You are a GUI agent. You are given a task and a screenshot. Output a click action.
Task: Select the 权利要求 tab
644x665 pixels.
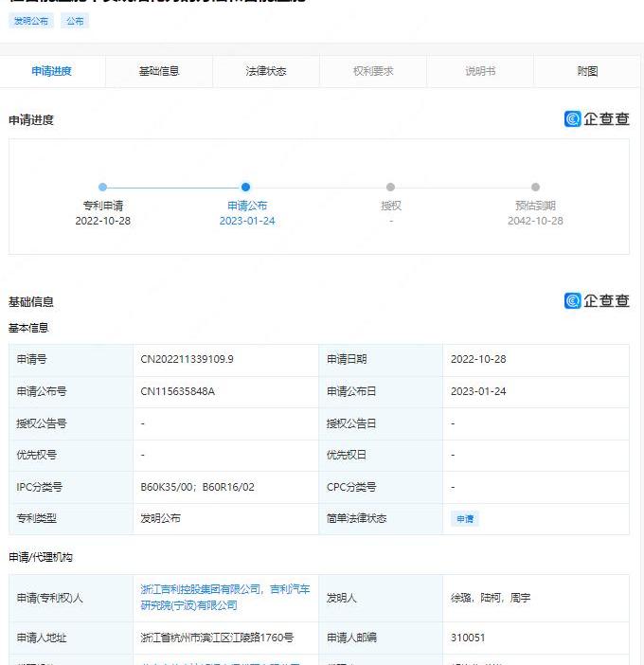pyautogui.click(x=373, y=71)
